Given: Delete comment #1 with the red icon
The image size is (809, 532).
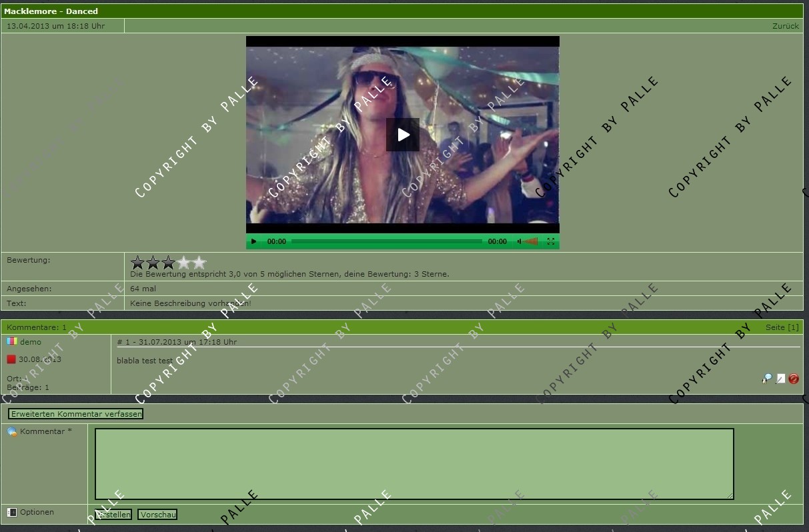Looking at the screenshot, I should (794, 379).
